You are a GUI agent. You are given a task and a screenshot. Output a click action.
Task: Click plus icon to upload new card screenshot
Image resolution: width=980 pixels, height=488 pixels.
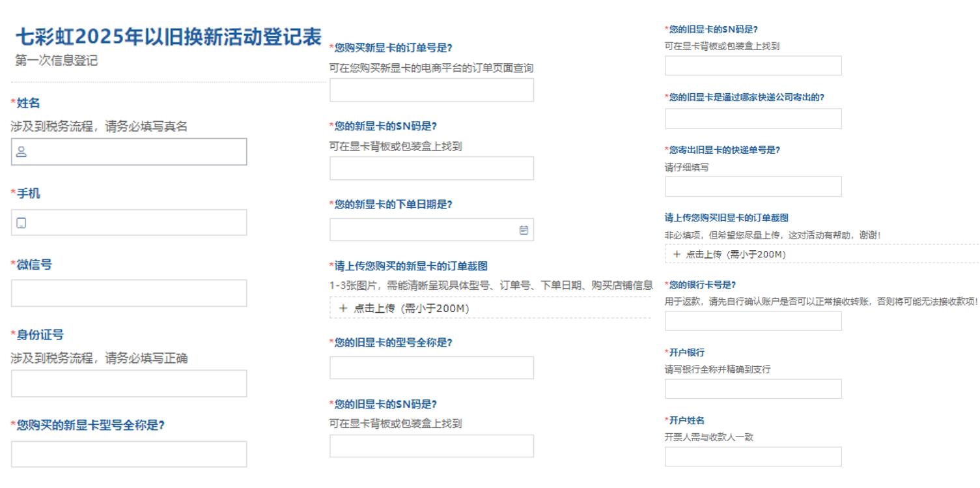coord(343,308)
